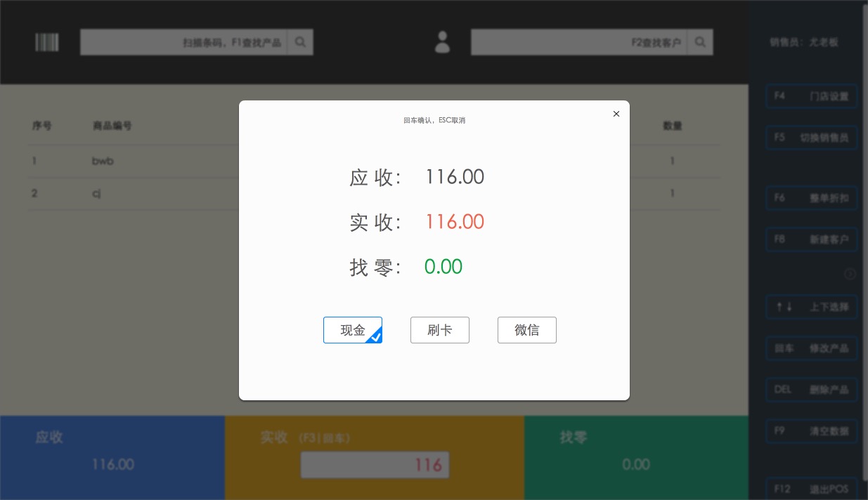Click F9 清空数据 clear data button
Image resolution: width=868 pixels, height=500 pixels.
812,431
